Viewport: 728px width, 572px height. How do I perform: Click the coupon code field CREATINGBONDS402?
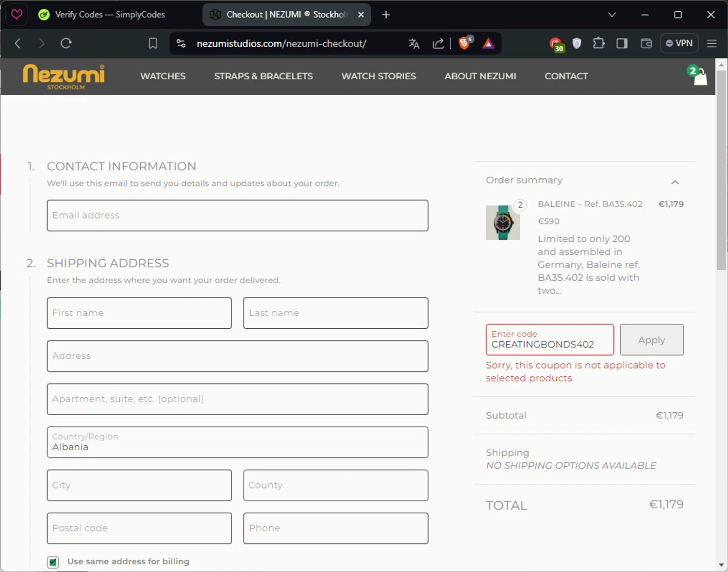click(x=550, y=339)
